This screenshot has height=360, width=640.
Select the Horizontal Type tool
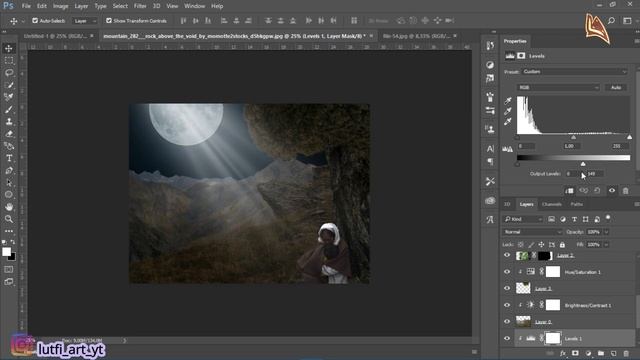[x=9, y=158]
